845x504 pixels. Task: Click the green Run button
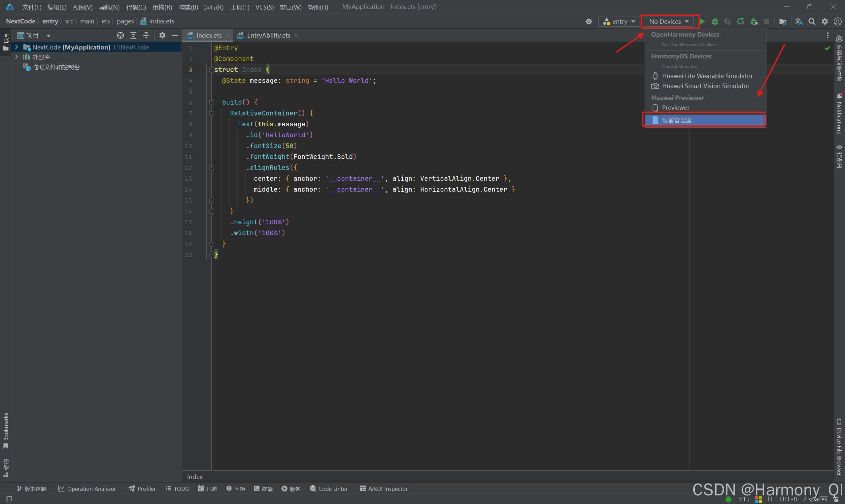(703, 21)
